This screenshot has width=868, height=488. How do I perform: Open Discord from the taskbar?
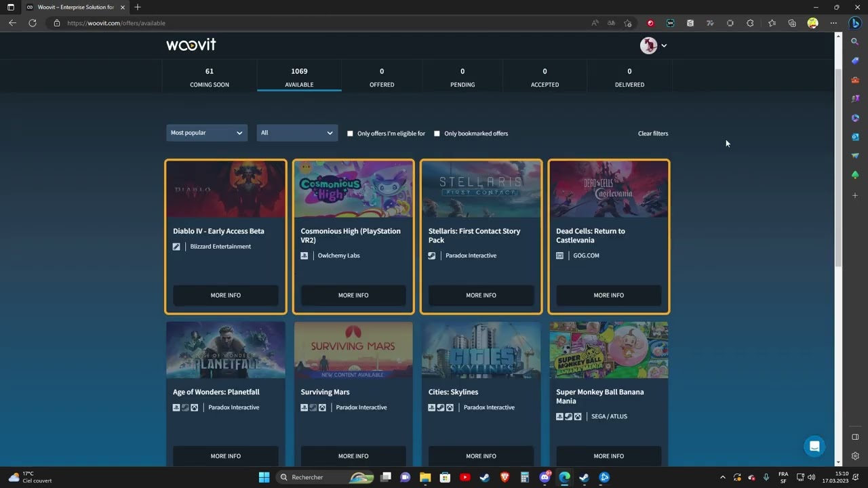[x=545, y=477]
